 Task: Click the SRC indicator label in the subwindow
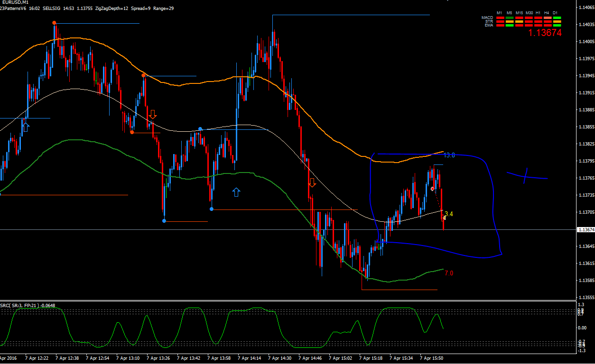(x=28, y=305)
